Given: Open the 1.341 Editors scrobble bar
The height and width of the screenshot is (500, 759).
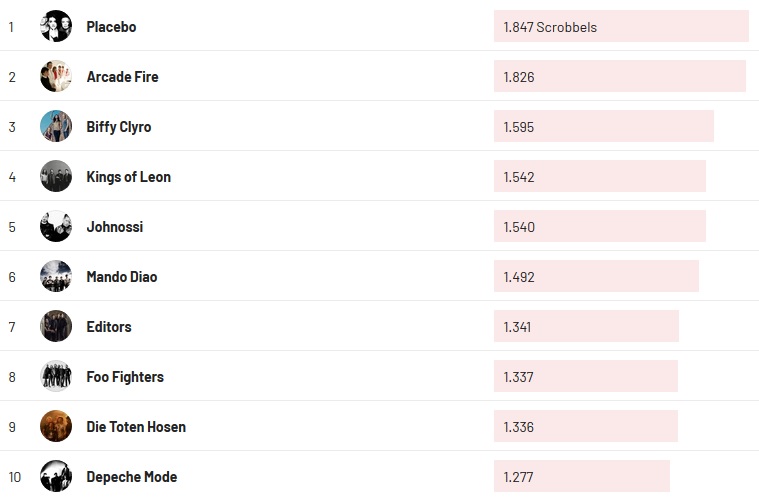Looking at the screenshot, I should (x=586, y=327).
